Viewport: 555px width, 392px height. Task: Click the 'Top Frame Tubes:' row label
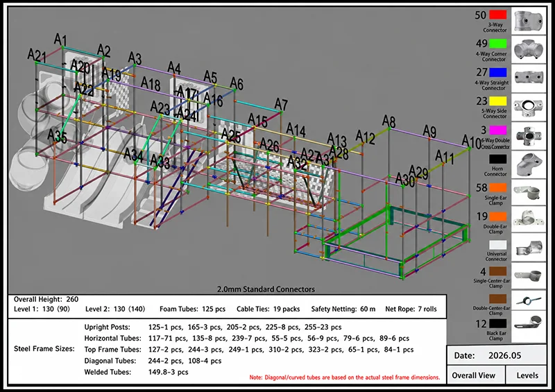click(x=112, y=350)
